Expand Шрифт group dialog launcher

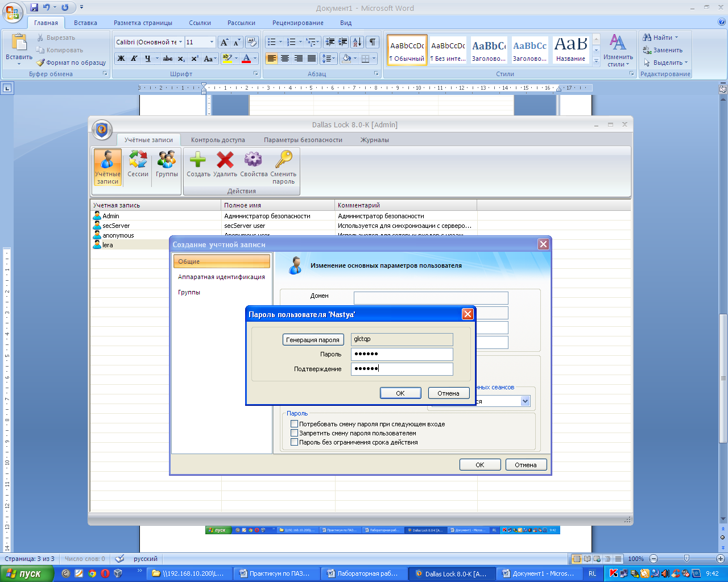click(x=256, y=74)
